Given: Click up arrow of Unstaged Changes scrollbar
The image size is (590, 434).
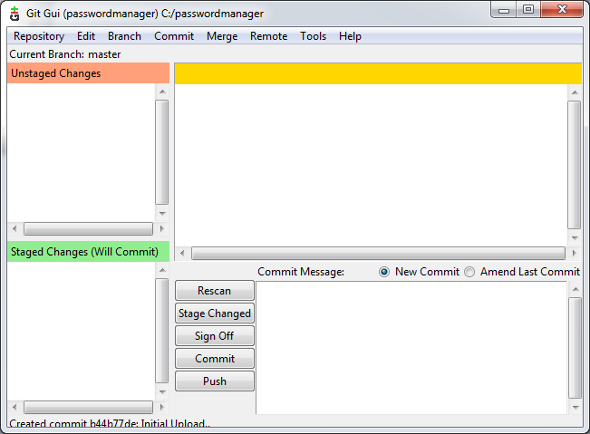Looking at the screenshot, I should coord(162,91).
